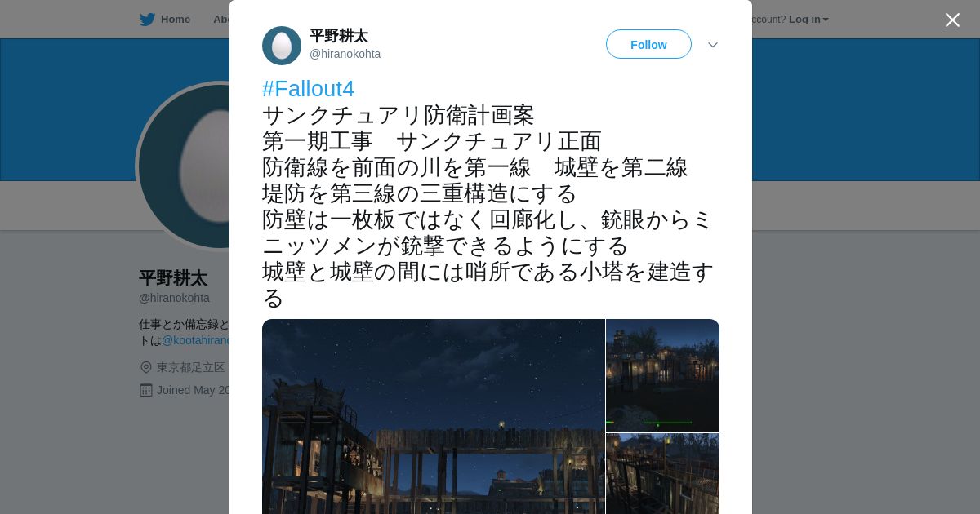This screenshot has width=980, height=514.
Task: Click the tweet body text
Action: pyautogui.click(x=488, y=206)
